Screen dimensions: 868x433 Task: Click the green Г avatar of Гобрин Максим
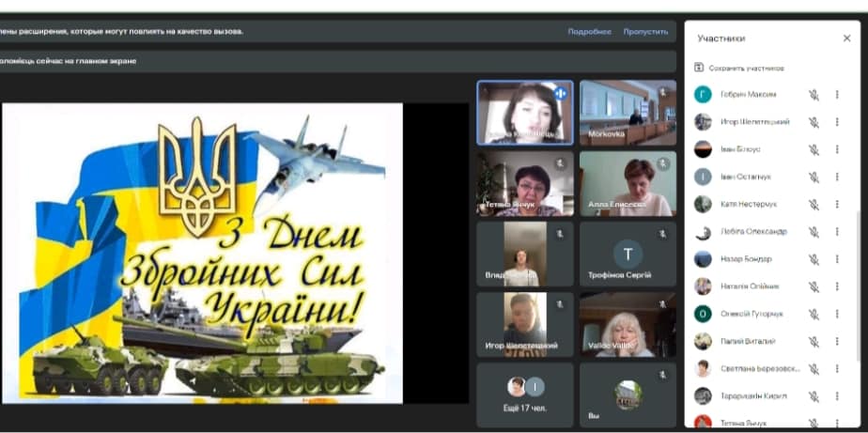click(703, 95)
